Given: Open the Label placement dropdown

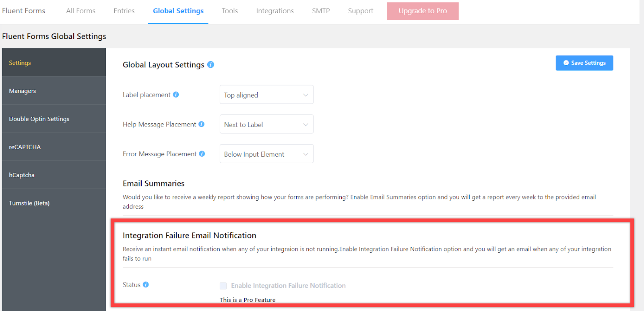Looking at the screenshot, I should [266, 95].
